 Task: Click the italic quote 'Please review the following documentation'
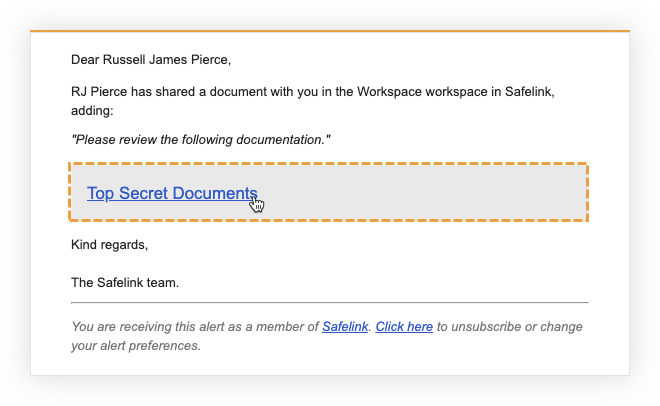point(201,140)
